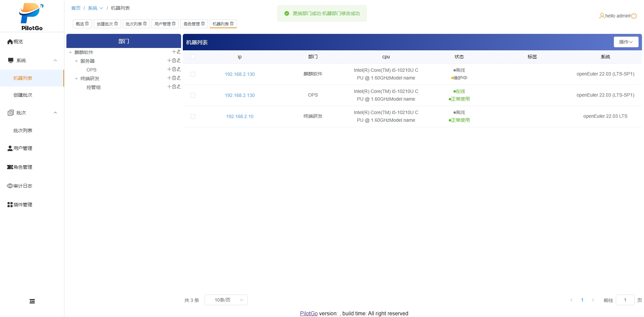Open the 192.168.2.10 machine link
The image size is (644, 317).
(x=239, y=116)
